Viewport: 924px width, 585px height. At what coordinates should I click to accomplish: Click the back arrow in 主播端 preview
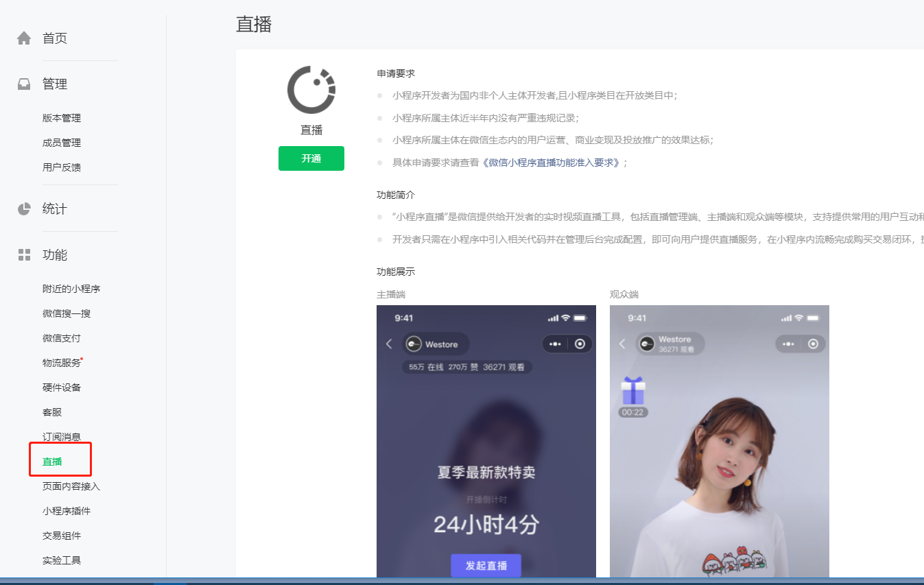(389, 344)
